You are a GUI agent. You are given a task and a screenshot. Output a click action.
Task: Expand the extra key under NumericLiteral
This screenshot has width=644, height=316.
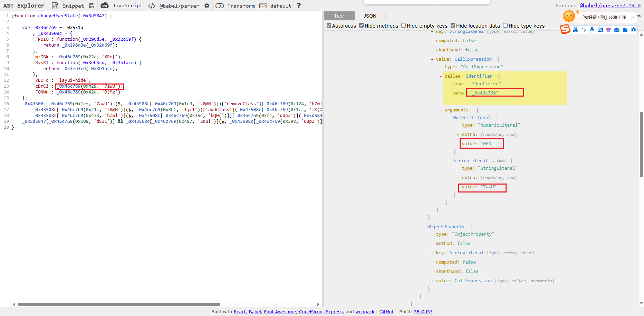(x=458, y=135)
